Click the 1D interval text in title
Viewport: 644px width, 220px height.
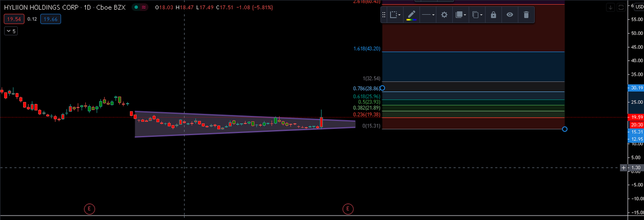[87, 8]
